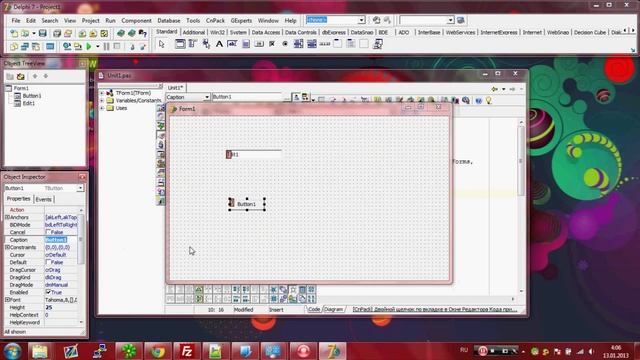This screenshot has height=360, width=640.
Task: Toggle the Default property checkbox
Action: tap(48, 262)
